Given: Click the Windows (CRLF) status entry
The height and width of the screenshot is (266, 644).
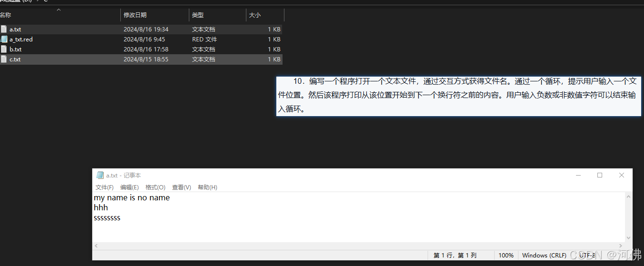Looking at the screenshot, I should pyautogui.click(x=544, y=256).
